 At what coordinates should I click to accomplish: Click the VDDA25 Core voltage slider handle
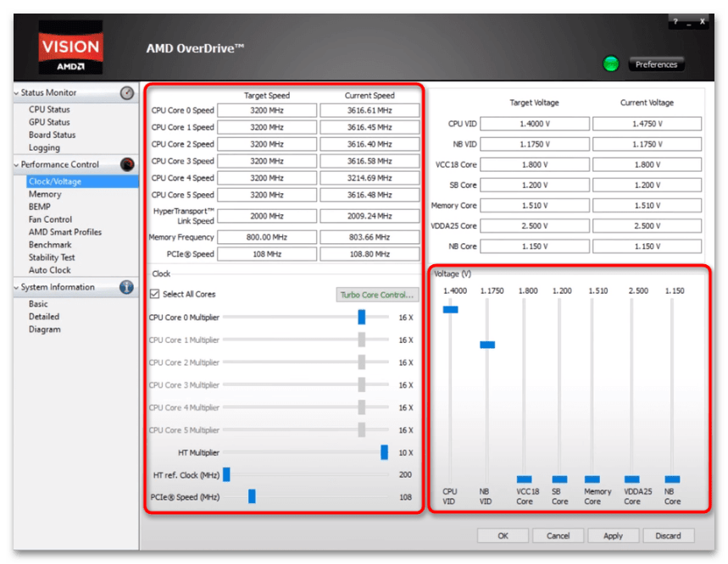coord(632,479)
